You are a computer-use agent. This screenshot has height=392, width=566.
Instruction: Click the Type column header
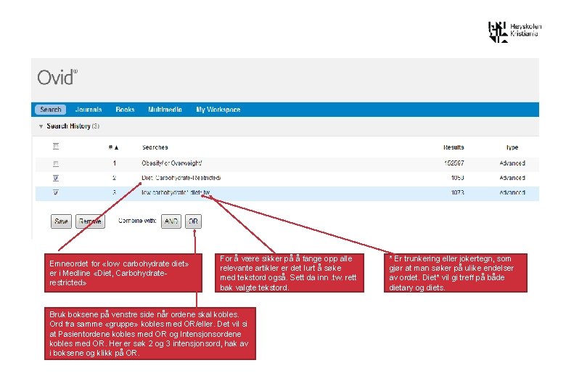[512, 147]
